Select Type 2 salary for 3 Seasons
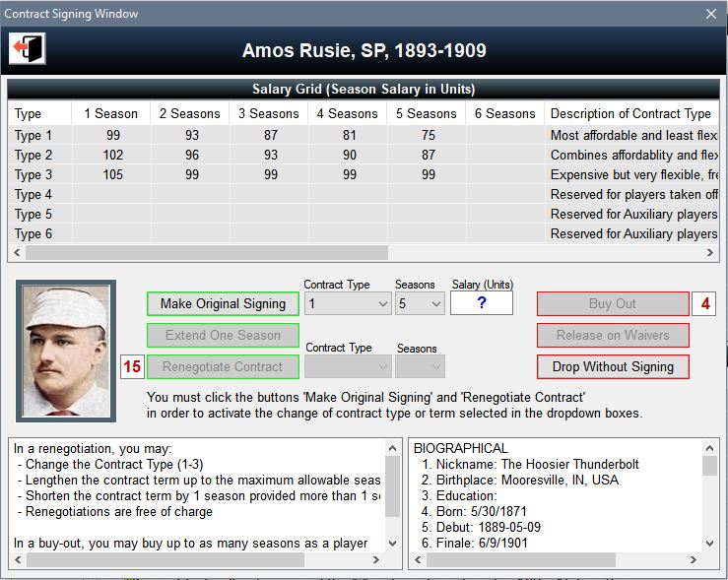 (268, 156)
